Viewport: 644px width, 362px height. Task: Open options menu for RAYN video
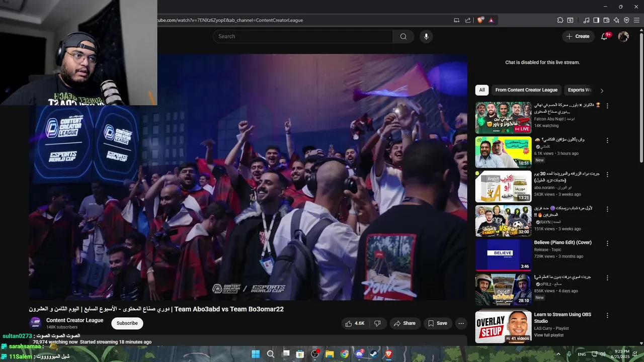[607, 209]
